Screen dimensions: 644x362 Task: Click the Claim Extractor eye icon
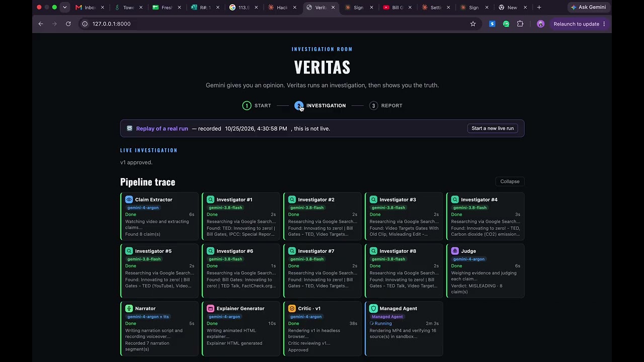coord(129,200)
